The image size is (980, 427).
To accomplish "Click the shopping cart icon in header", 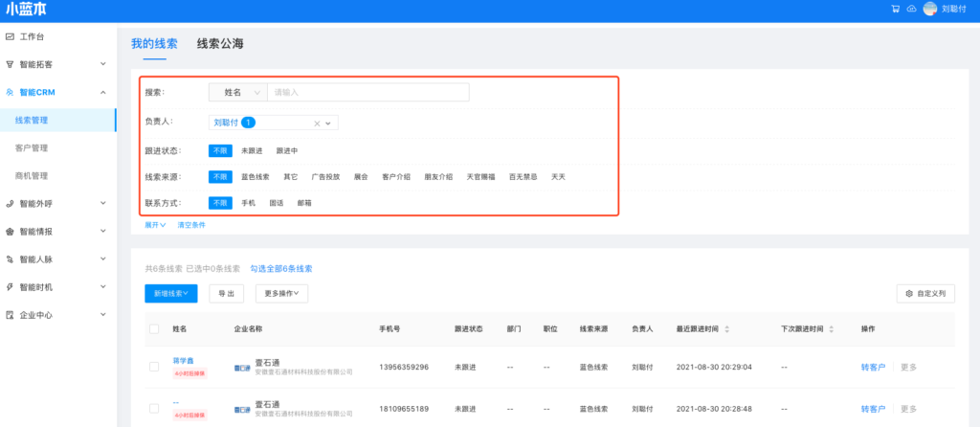I will coord(895,9).
